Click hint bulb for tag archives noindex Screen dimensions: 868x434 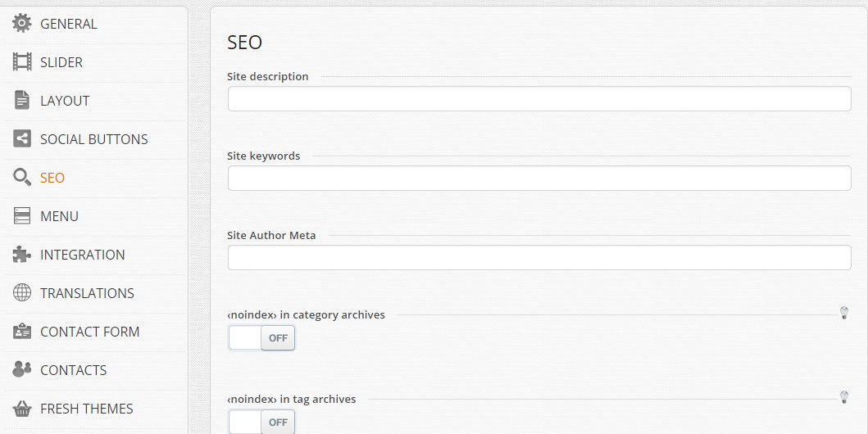(x=844, y=397)
